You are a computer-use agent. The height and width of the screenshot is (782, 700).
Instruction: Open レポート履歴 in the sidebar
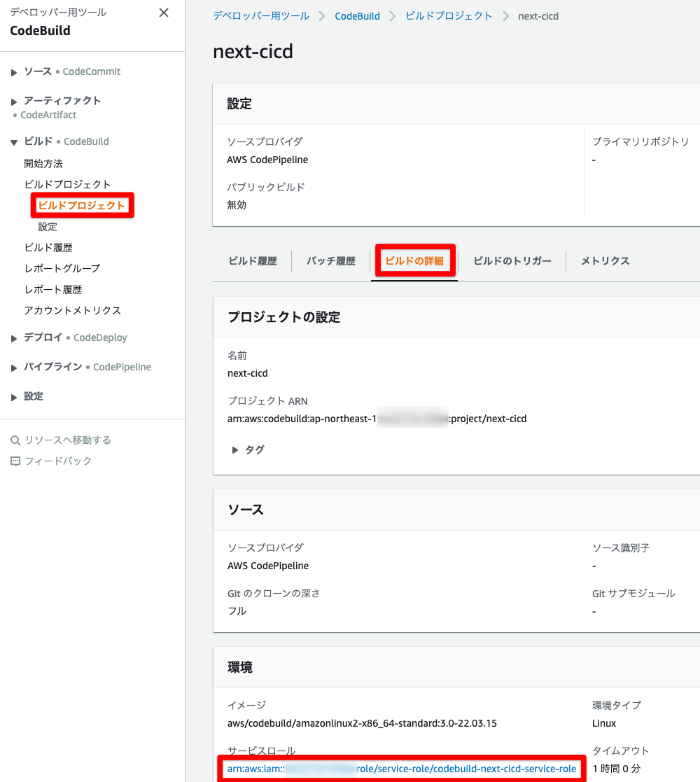[x=52, y=289]
